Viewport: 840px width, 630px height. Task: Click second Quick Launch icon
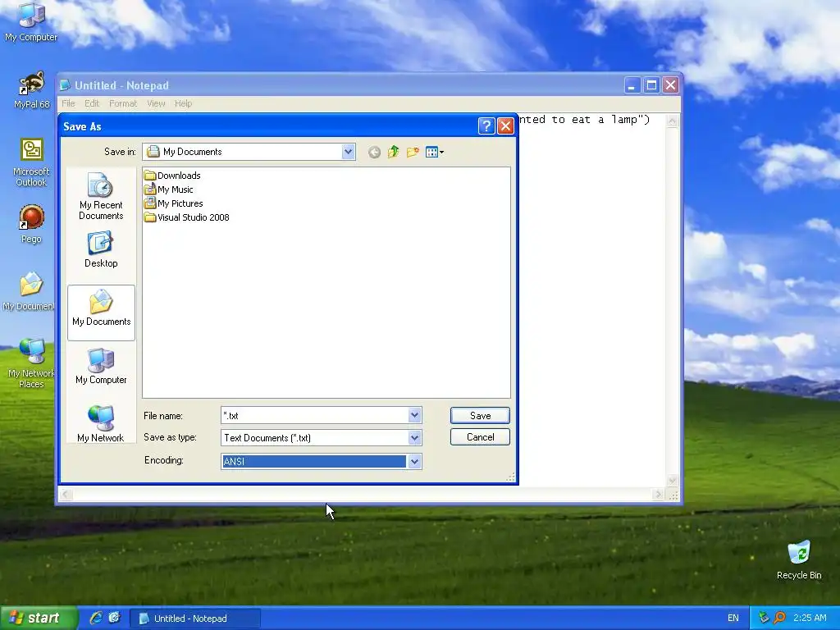tap(115, 619)
